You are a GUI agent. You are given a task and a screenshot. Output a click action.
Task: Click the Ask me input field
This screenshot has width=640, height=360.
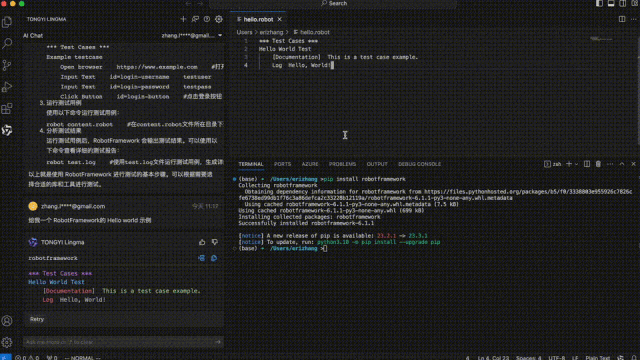click(x=118, y=342)
